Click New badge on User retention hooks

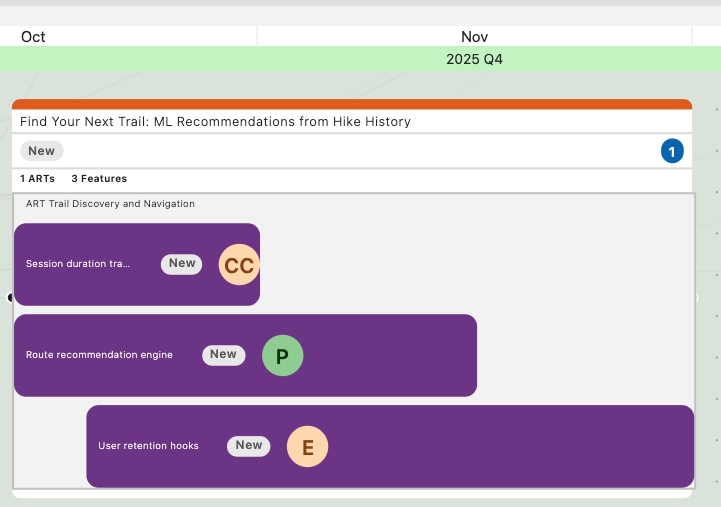click(249, 446)
